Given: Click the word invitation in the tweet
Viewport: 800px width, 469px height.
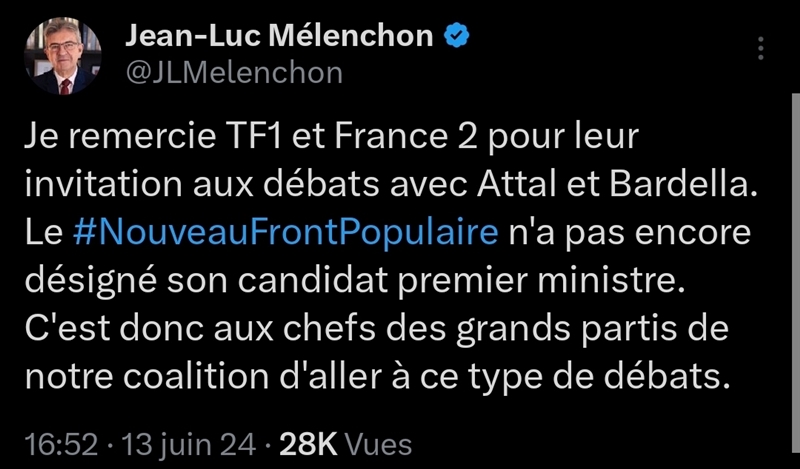Looking at the screenshot, I should tap(103, 185).
